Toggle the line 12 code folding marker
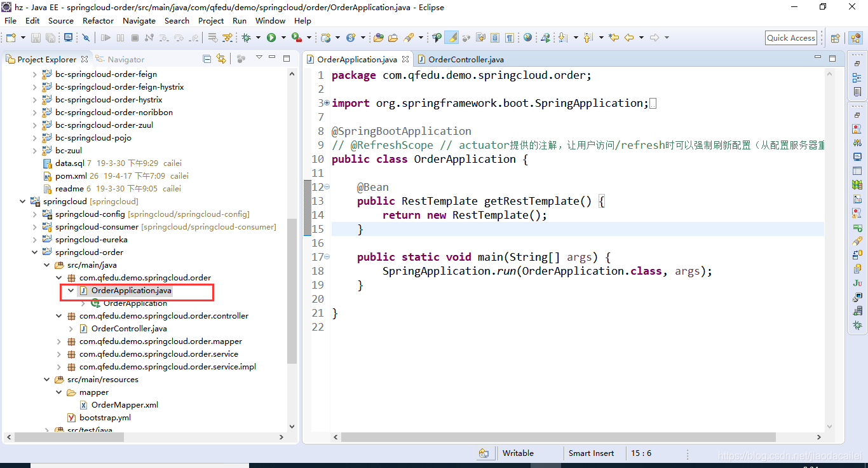 (327, 187)
